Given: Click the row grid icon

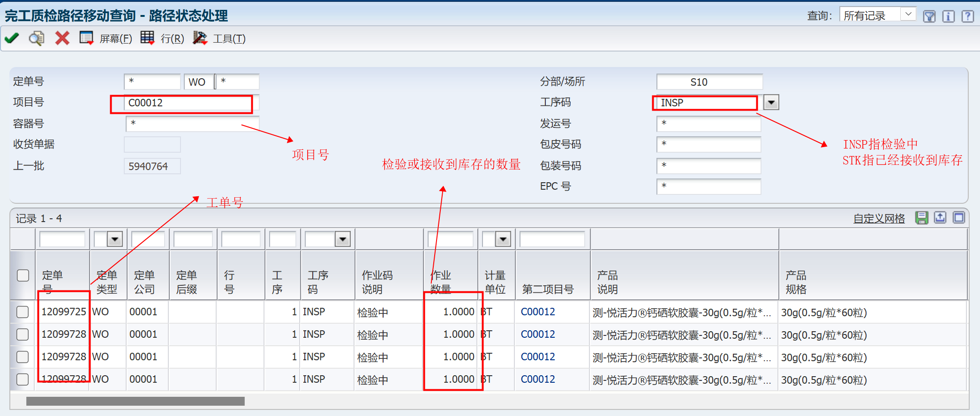Looking at the screenshot, I should (147, 38).
